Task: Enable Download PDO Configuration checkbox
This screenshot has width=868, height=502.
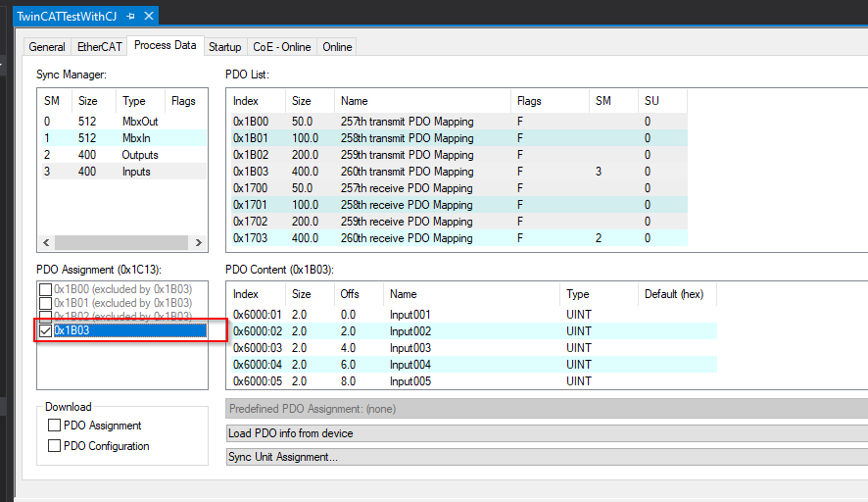Action: (x=54, y=445)
